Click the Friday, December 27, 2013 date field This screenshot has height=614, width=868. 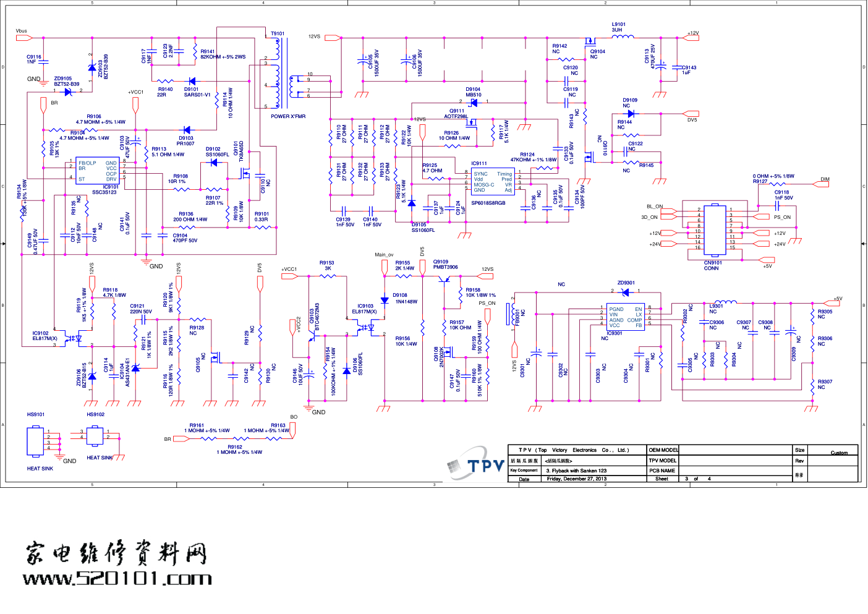(576, 479)
